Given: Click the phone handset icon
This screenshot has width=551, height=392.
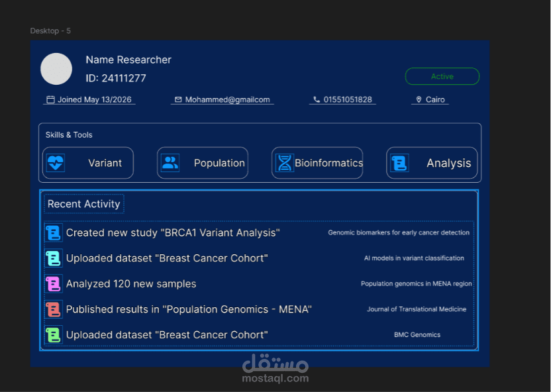Looking at the screenshot, I should (x=317, y=100).
